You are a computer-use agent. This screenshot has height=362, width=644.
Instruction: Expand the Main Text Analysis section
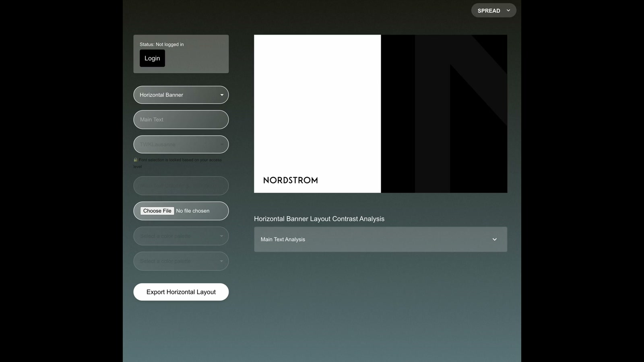click(x=380, y=239)
